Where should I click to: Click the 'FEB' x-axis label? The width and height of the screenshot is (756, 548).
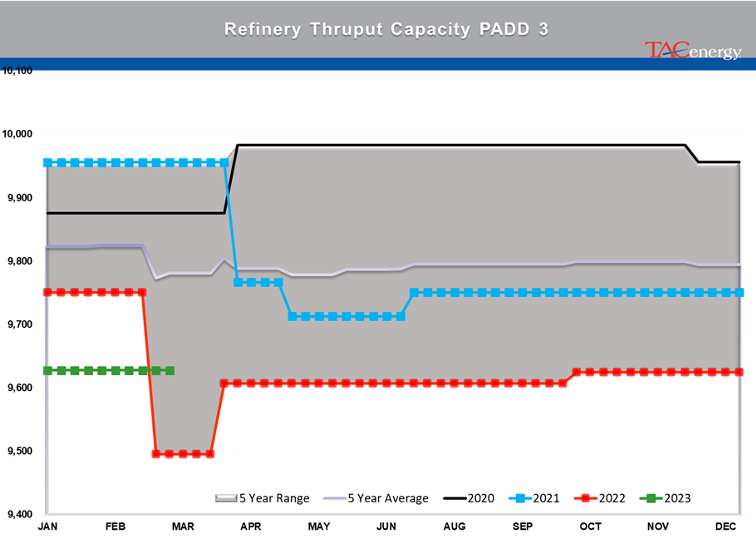115,526
